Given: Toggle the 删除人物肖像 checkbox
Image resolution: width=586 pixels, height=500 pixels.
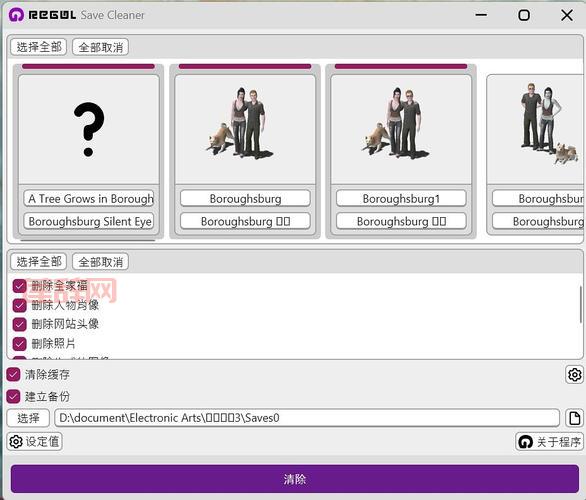Looking at the screenshot, I should (19, 305).
